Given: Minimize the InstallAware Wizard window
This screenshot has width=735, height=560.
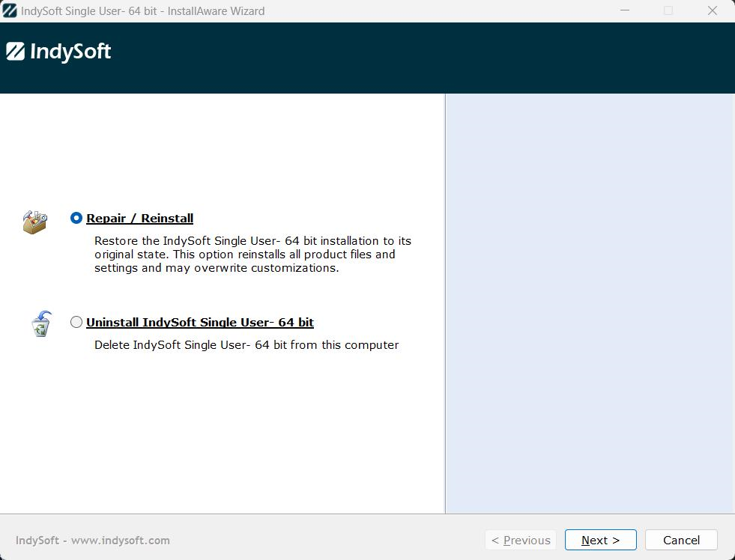Looking at the screenshot, I should click(624, 10).
